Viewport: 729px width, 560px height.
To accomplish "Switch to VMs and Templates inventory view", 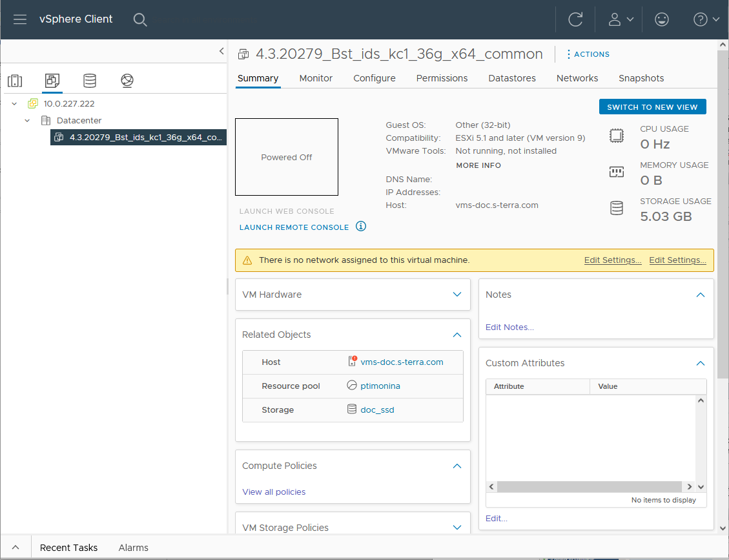I will 52,81.
